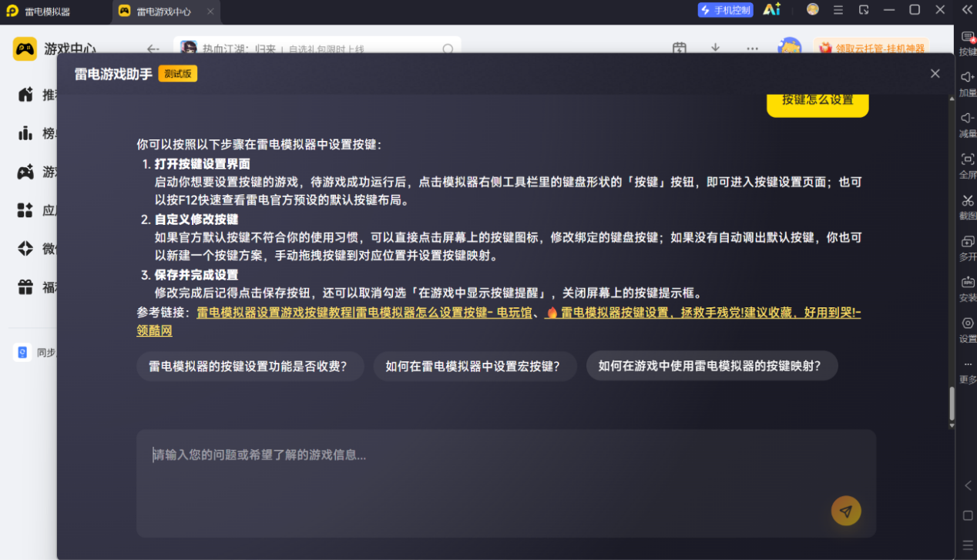Image resolution: width=977 pixels, height=560 pixels.
Task: Open the hamburger menu in the title bar
Action: tap(838, 10)
